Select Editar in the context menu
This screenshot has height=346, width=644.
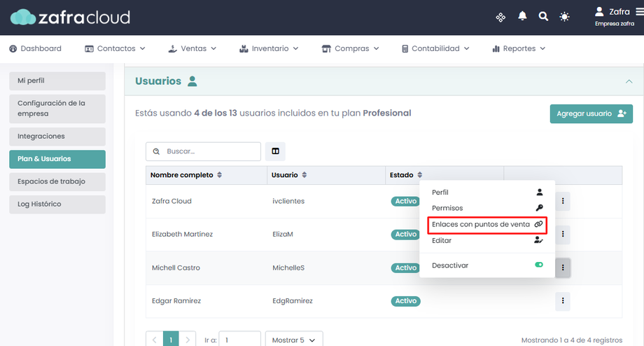click(x=487, y=240)
